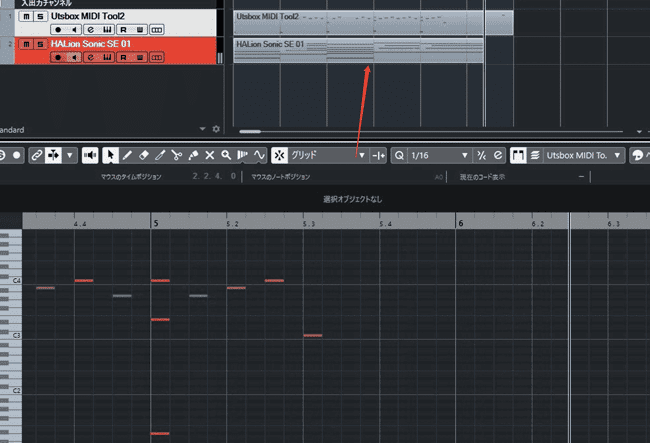Click the Quantize Q apply icon
Viewport: 650px width, 443px height.
click(399, 155)
